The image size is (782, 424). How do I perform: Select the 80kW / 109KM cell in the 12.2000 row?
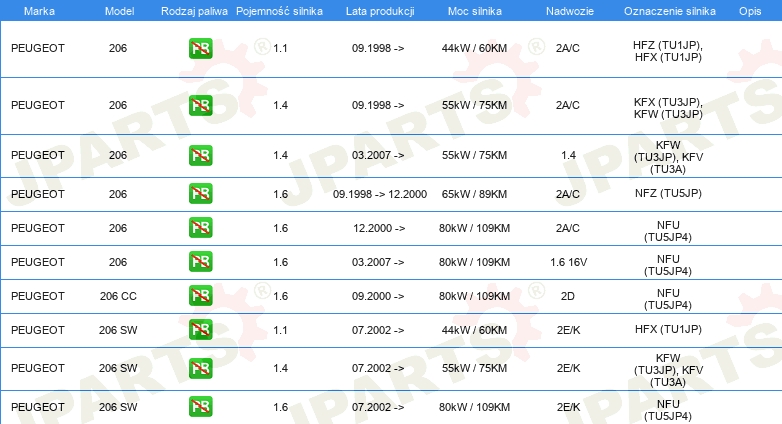tap(474, 228)
